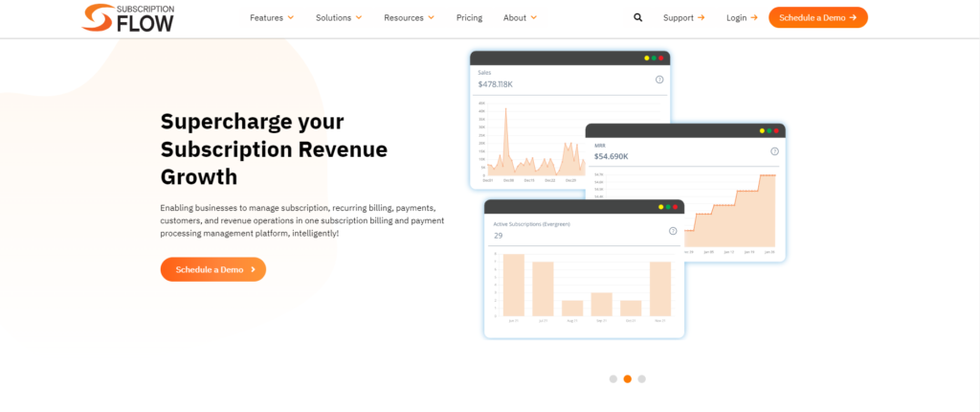Open the Pricing page

(469, 17)
